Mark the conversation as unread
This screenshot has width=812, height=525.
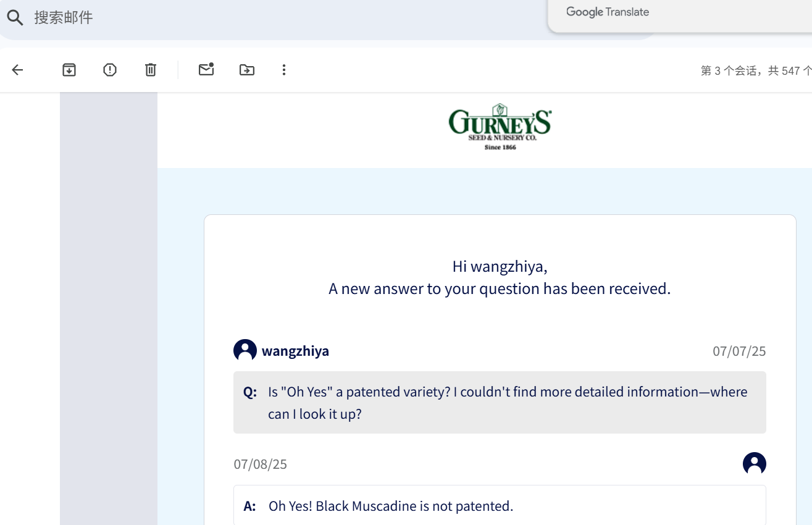(206, 69)
